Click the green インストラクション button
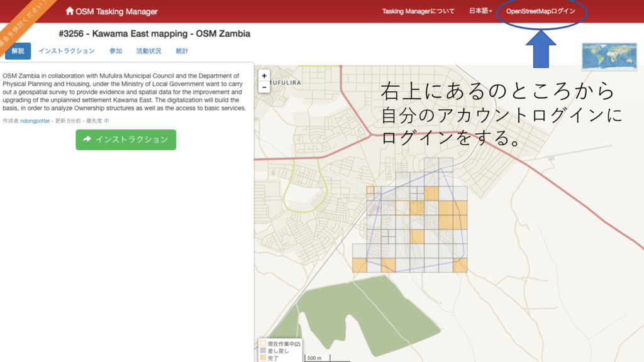This screenshot has width=644, height=362. pos(126,140)
